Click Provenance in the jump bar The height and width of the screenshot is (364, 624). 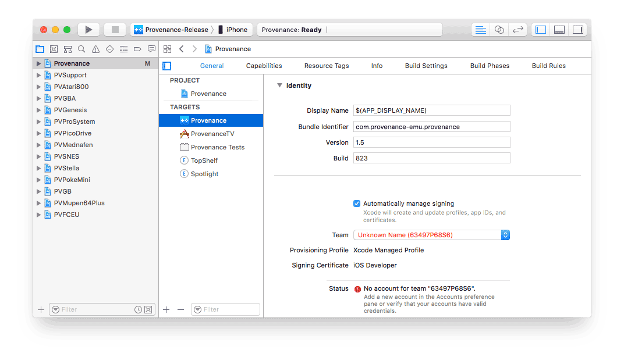228,49
